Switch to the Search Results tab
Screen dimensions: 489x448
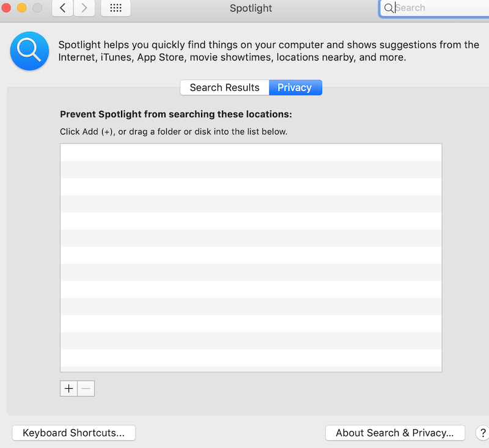pyautogui.click(x=224, y=87)
